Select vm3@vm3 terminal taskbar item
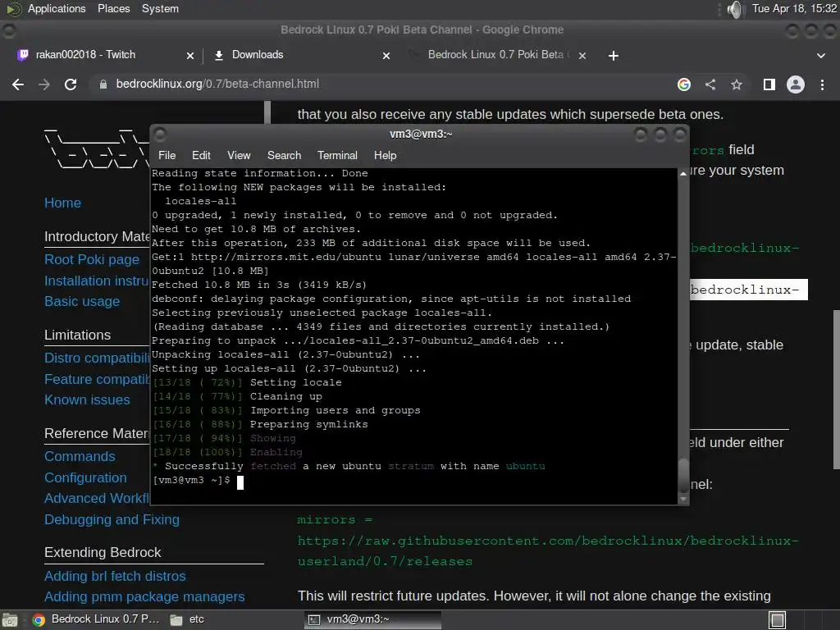Viewport: 840px width, 630px height. [x=372, y=619]
